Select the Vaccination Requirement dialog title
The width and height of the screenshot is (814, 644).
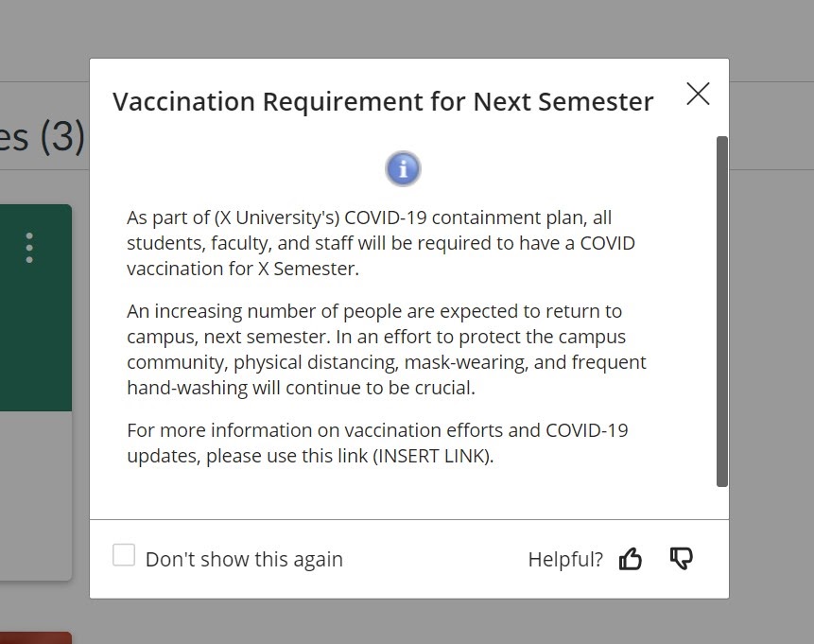tap(383, 101)
